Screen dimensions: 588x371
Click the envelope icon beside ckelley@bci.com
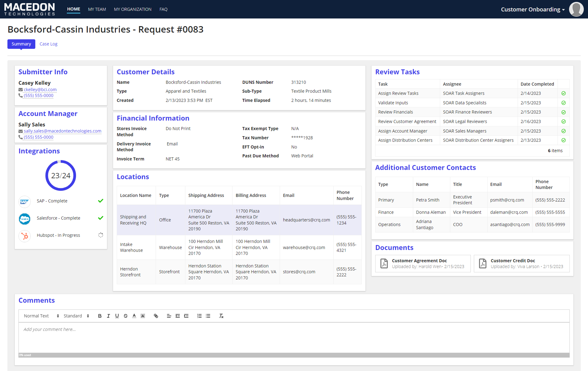point(21,90)
